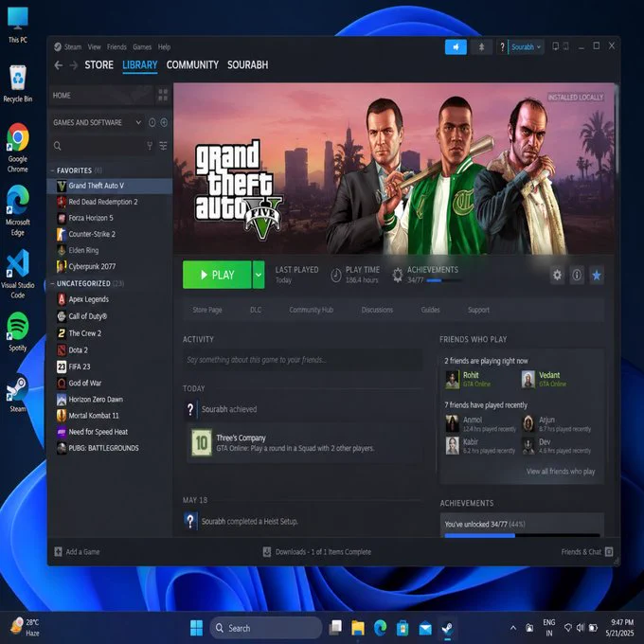The height and width of the screenshot is (644, 644).
Task: Click The Crew 2 game icon
Action: tap(62, 333)
